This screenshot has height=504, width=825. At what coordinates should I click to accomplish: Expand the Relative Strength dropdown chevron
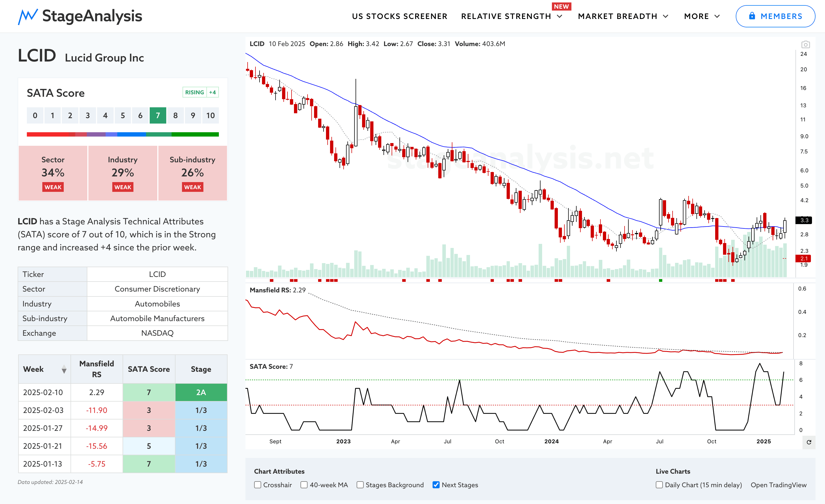pyautogui.click(x=559, y=16)
